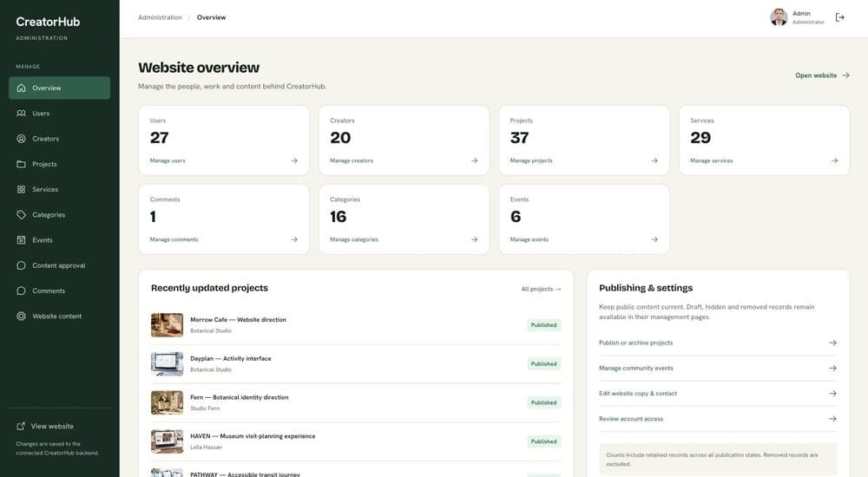Click the Services grid icon in sidebar

[x=21, y=189]
